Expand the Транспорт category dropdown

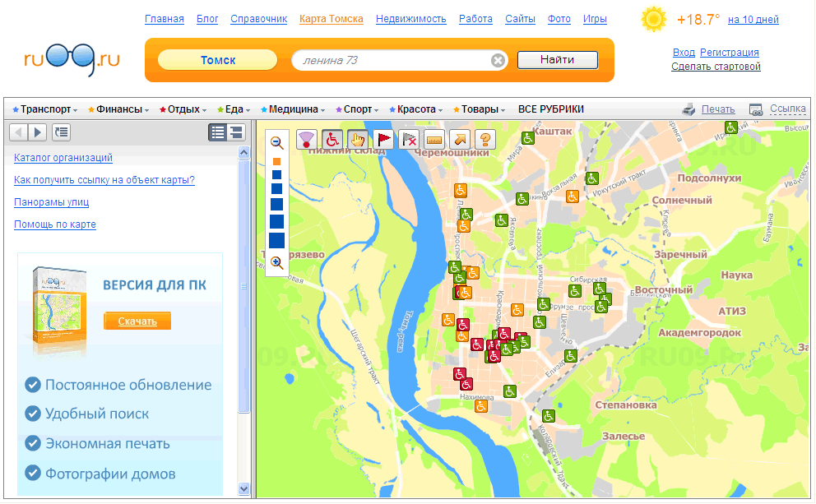(45, 109)
